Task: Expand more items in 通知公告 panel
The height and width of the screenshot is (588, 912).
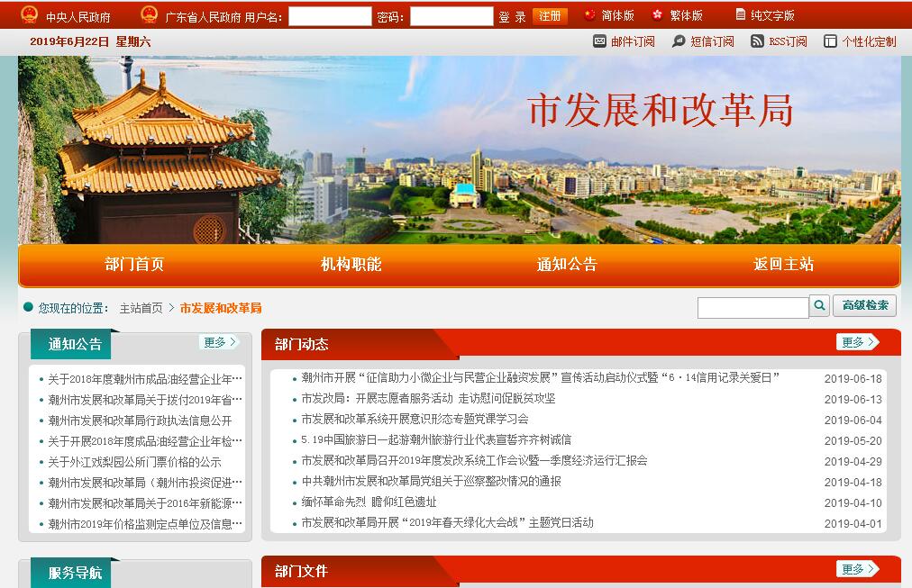Action: click(219, 342)
